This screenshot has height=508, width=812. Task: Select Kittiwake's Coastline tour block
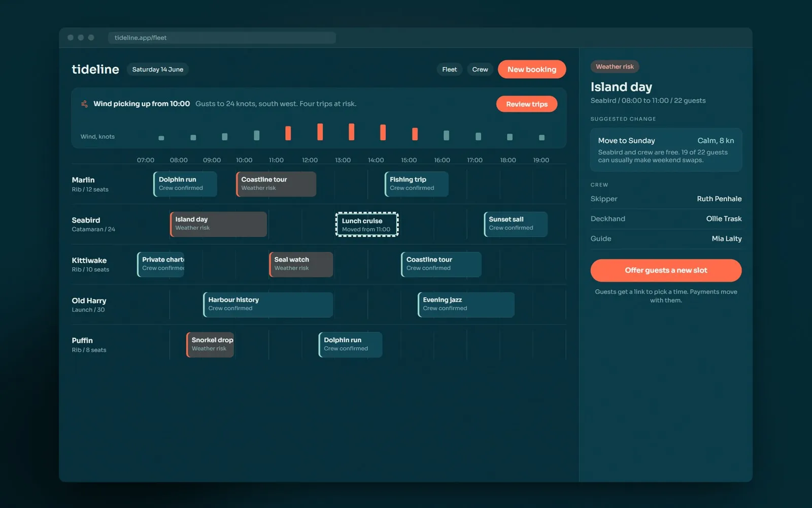click(x=441, y=264)
